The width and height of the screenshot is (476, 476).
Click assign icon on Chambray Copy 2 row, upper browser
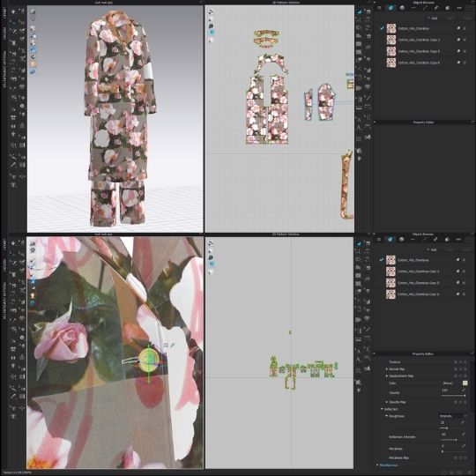pos(458,40)
